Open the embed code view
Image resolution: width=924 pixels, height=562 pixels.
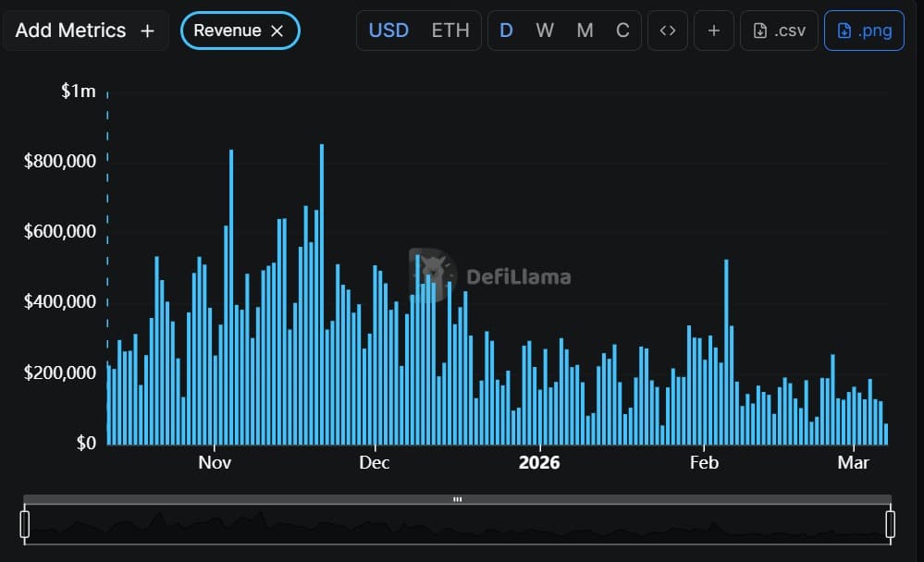point(668,30)
